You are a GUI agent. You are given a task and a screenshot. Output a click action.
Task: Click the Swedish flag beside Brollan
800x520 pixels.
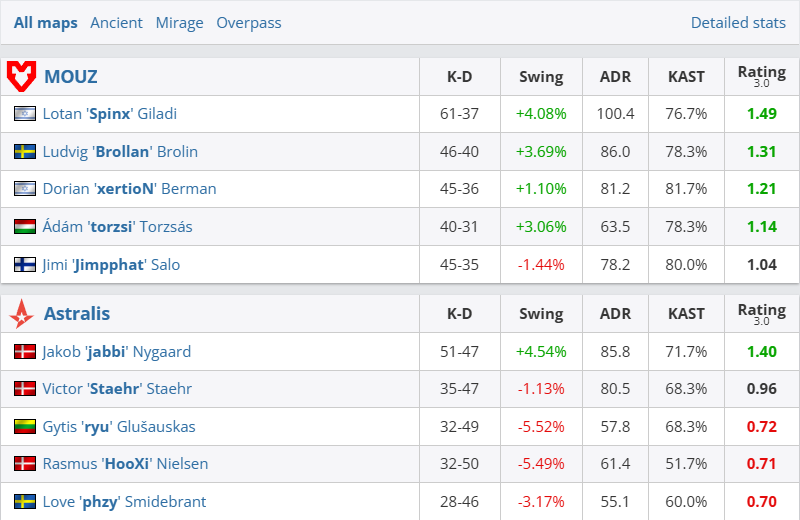(x=25, y=152)
